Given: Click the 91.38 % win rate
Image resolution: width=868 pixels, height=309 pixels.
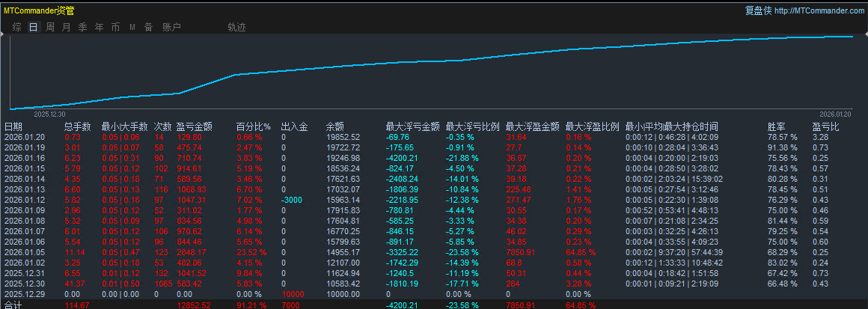Looking at the screenshot, I should pos(782,147).
